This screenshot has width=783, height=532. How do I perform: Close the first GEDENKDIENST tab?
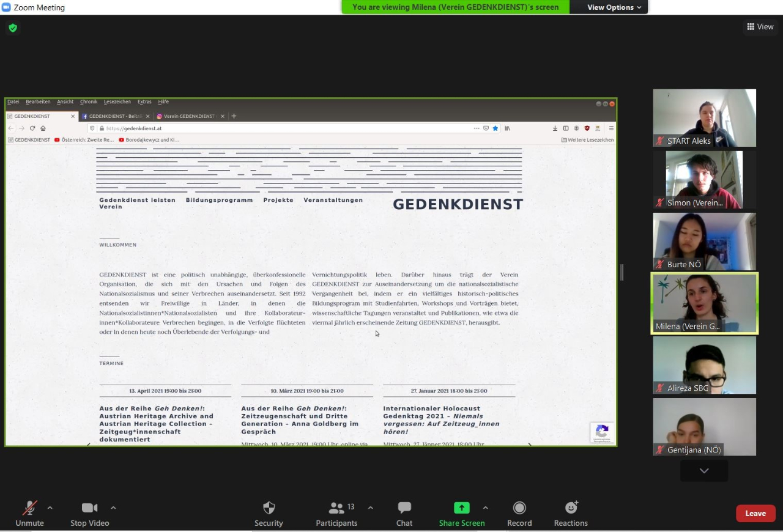(73, 116)
